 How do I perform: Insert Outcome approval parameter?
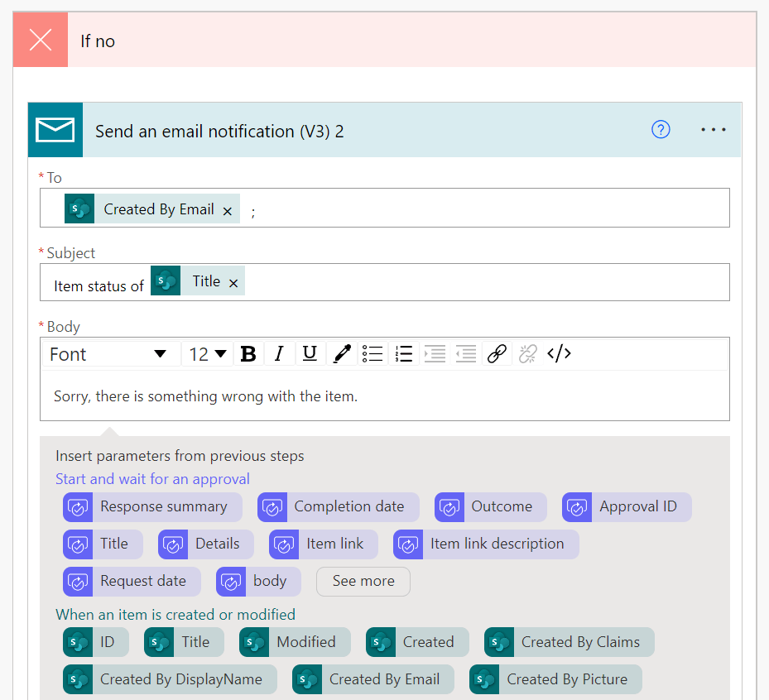[490, 507]
